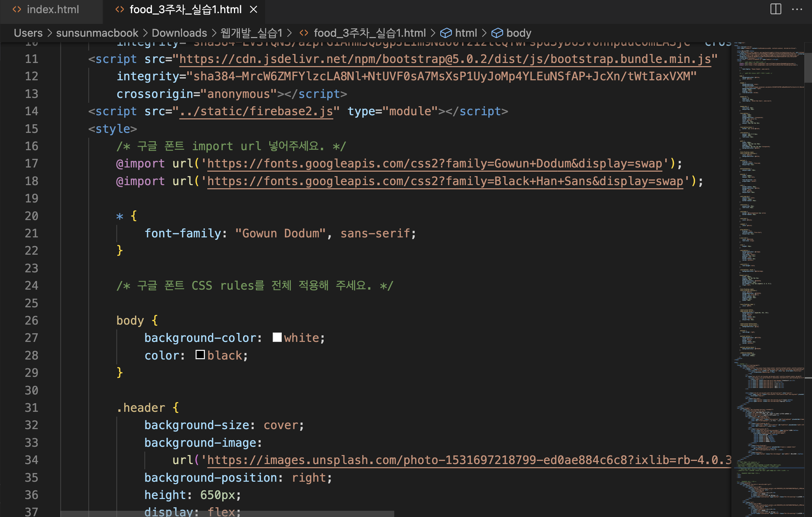Screen dimensions: 812x517
Task: Split the editor to the right
Action: [x=776, y=9]
